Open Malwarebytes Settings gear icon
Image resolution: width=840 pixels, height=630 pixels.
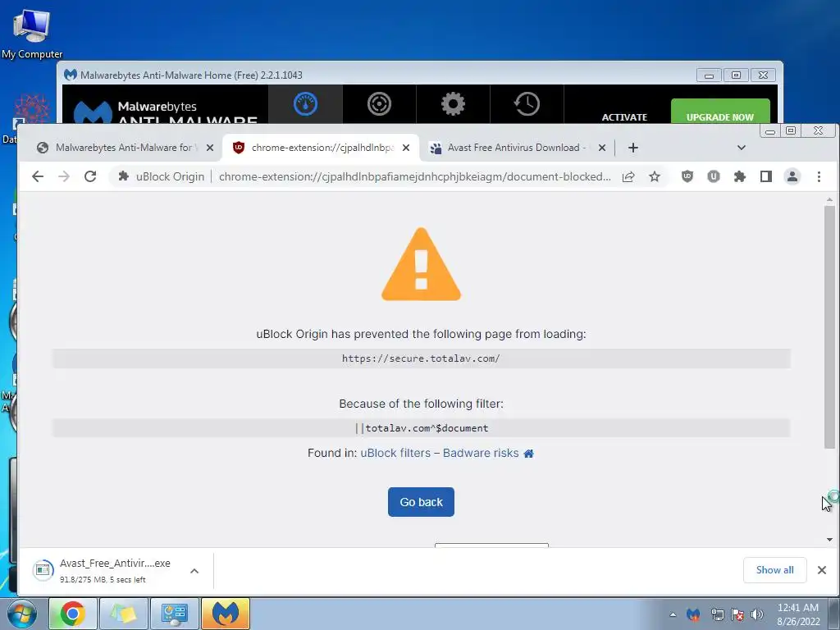pyautogui.click(x=453, y=104)
